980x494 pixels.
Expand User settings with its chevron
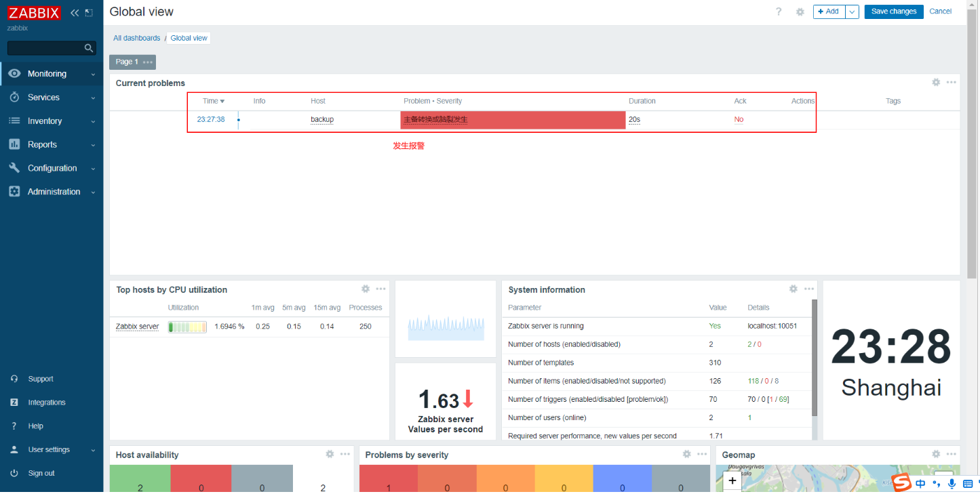(93, 450)
